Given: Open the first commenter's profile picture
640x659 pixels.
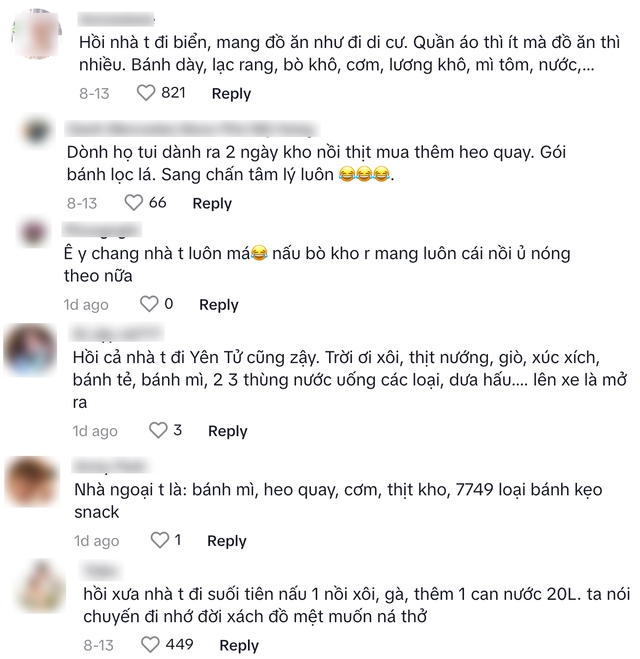Looking at the screenshot, I should [x=37, y=33].
